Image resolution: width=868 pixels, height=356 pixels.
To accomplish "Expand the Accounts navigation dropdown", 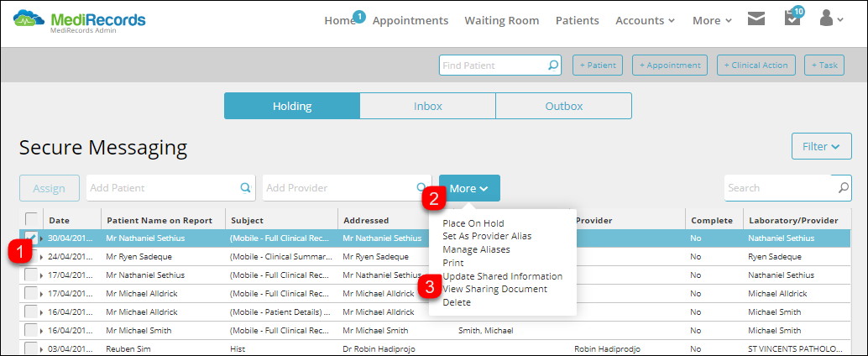I will [645, 20].
